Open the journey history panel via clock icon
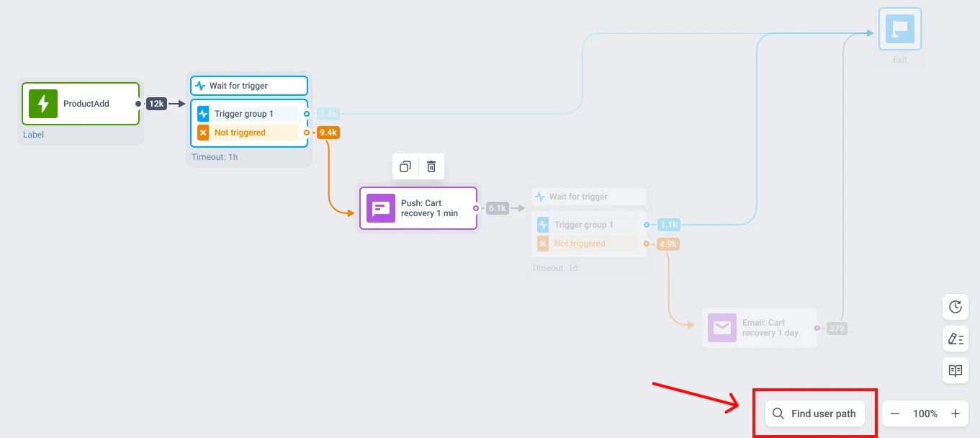Screen dimensions: 980x438 click(x=955, y=307)
